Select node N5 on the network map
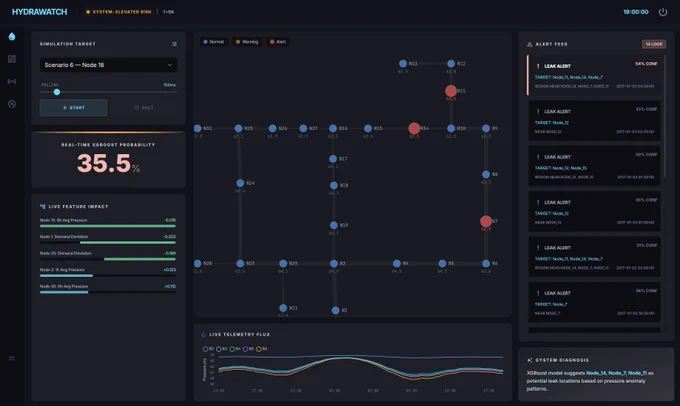This screenshot has height=406, width=680. pos(442,263)
